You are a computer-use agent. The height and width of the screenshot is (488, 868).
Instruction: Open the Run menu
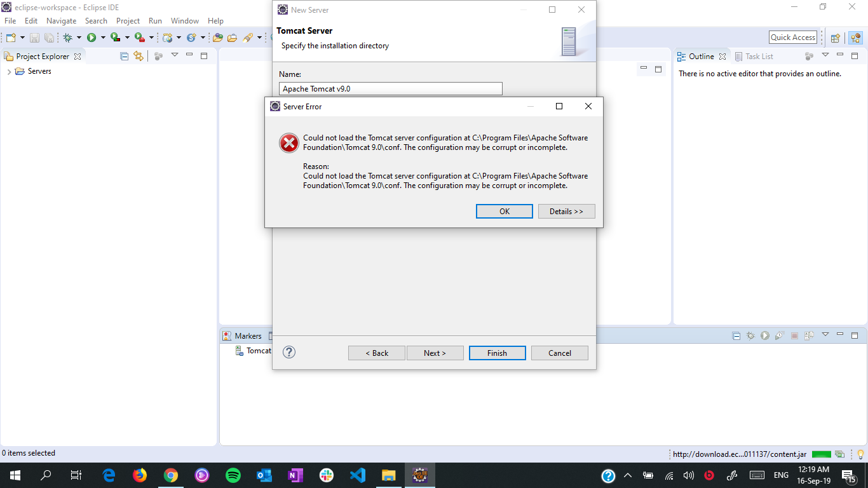coord(155,21)
